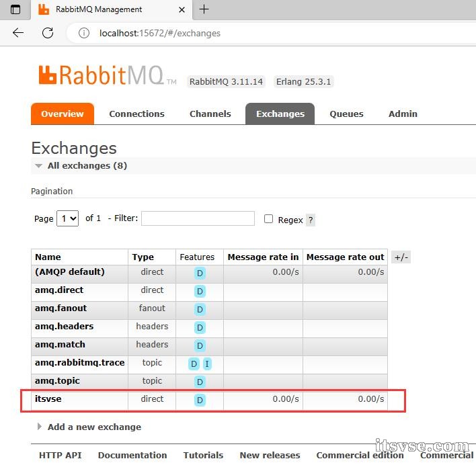
Task: Open the itsvse exchange
Action: coord(48,399)
